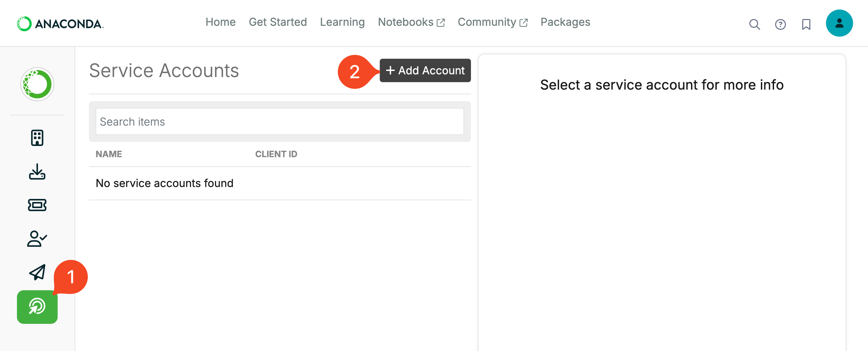The image size is (868, 351).
Task: Open Notebooks external link
Action: click(412, 22)
